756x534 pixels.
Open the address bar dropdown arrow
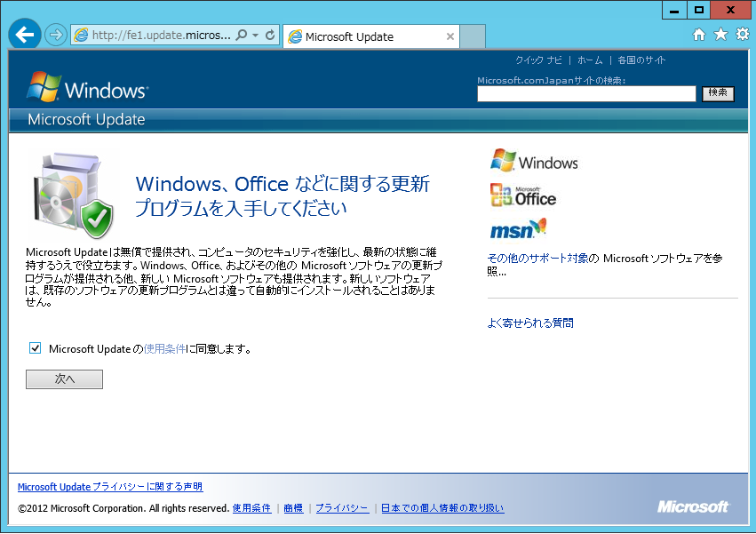(256, 36)
